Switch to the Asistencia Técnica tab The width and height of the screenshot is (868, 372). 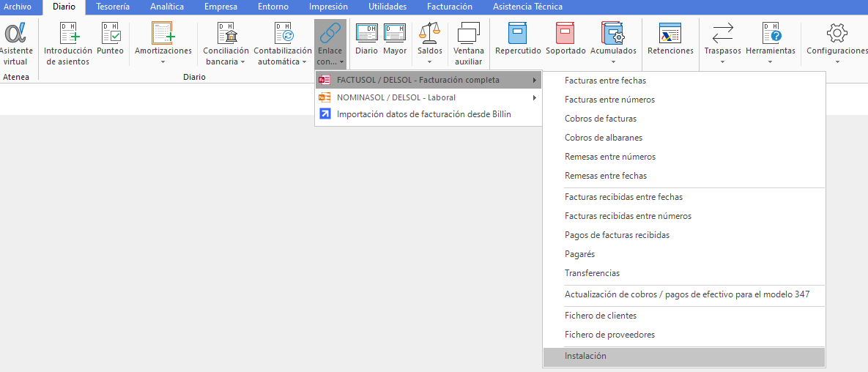point(527,7)
